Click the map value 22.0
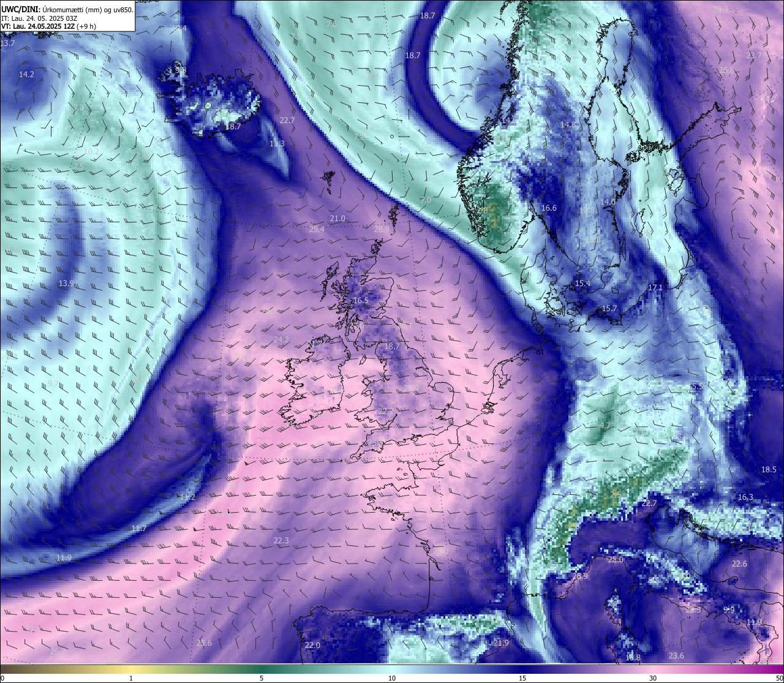This screenshot has width=784, height=683. (312, 645)
